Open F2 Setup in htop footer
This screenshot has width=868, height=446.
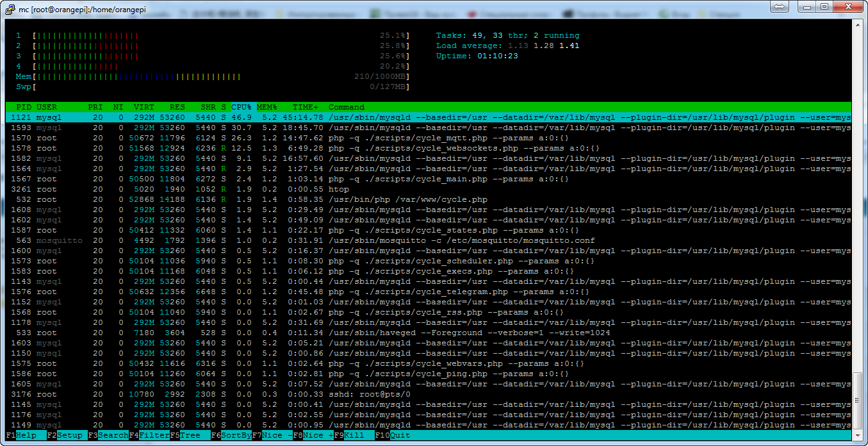[x=67, y=435]
